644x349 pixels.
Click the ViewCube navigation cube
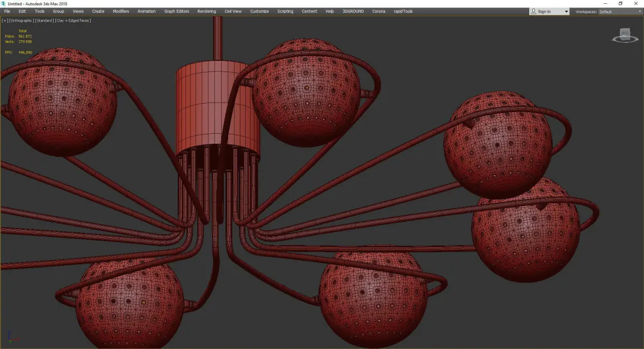(624, 35)
